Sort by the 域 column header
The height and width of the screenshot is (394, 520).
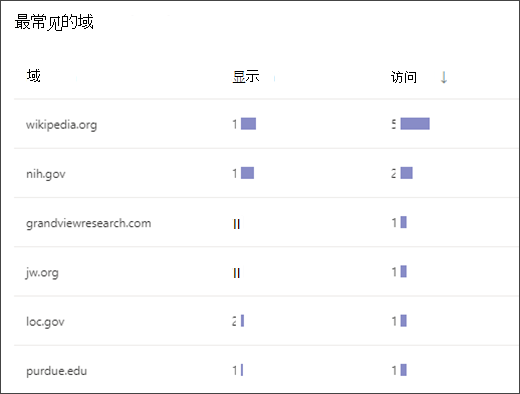[x=34, y=76]
